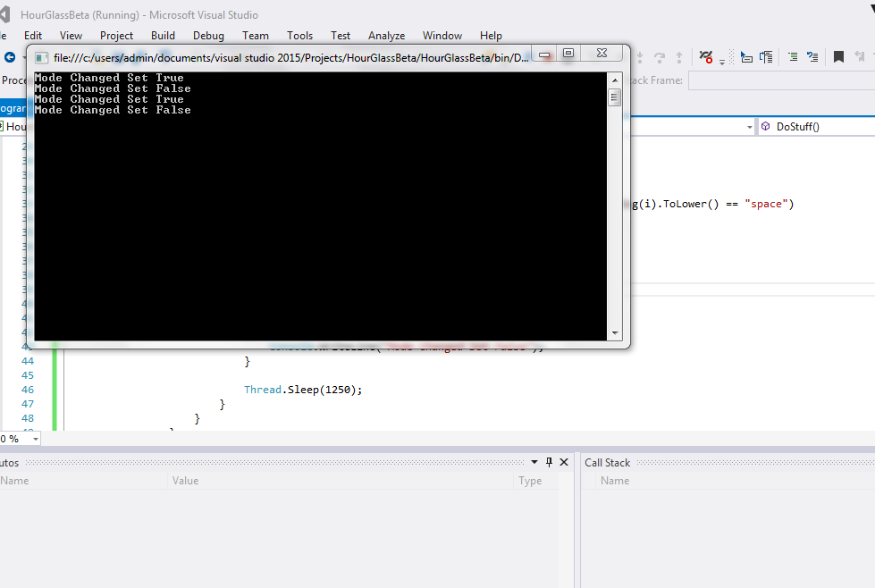Open the Project menu
Screen dimensions: 875x588
116,36
